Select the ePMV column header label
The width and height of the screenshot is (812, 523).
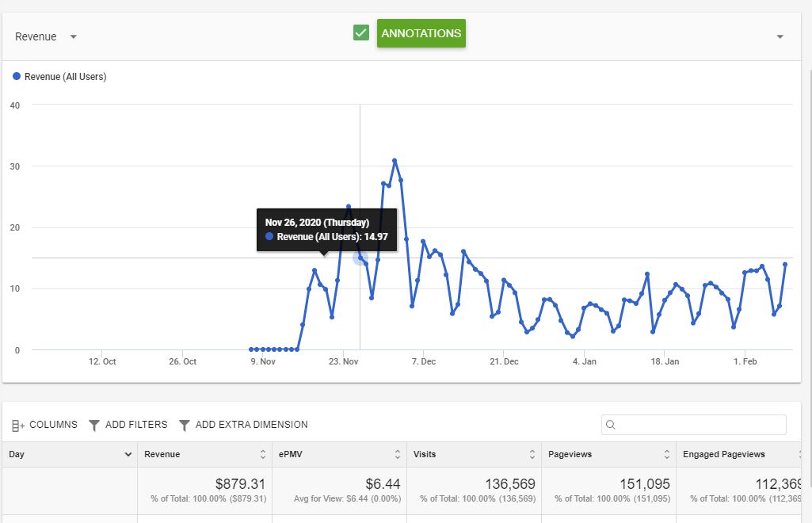click(x=291, y=454)
